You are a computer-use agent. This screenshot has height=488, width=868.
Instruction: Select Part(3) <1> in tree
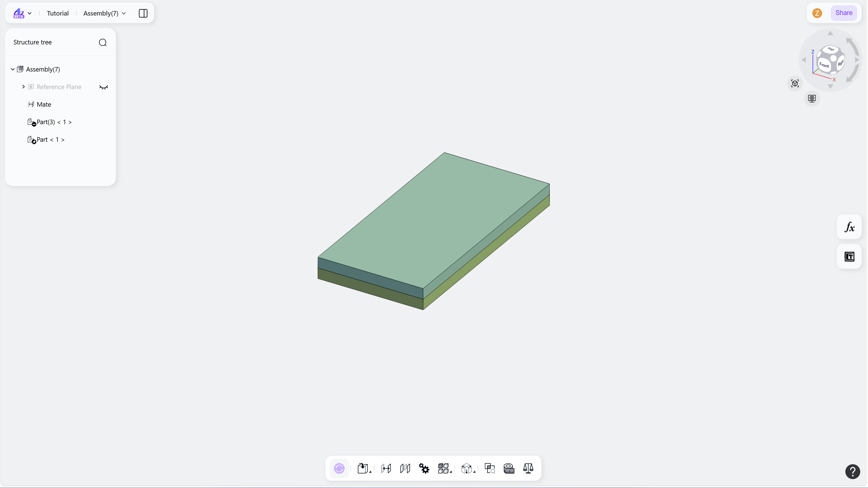pos(54,122)
